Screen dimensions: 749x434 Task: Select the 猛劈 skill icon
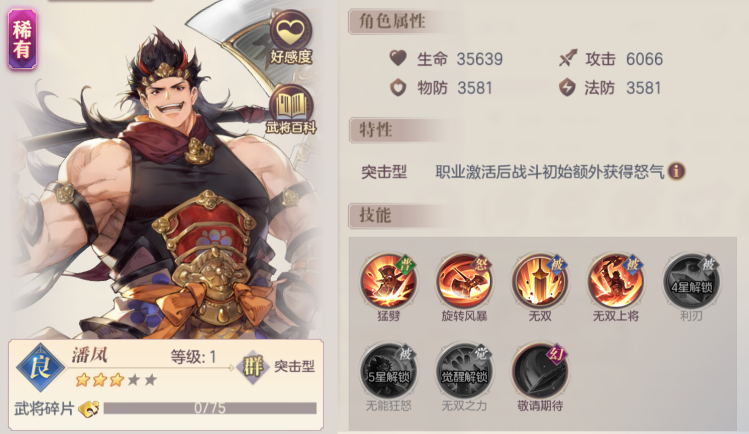[388, 281]
